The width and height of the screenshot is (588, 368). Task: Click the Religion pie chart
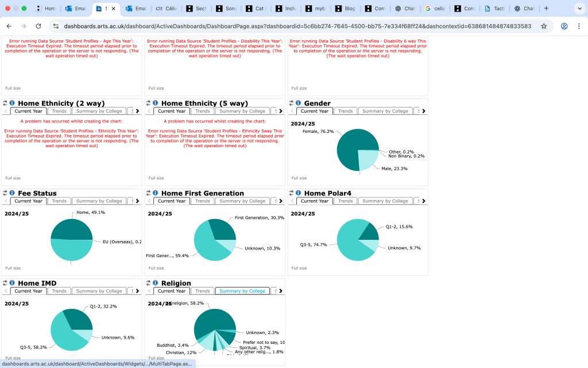(215, 329)
